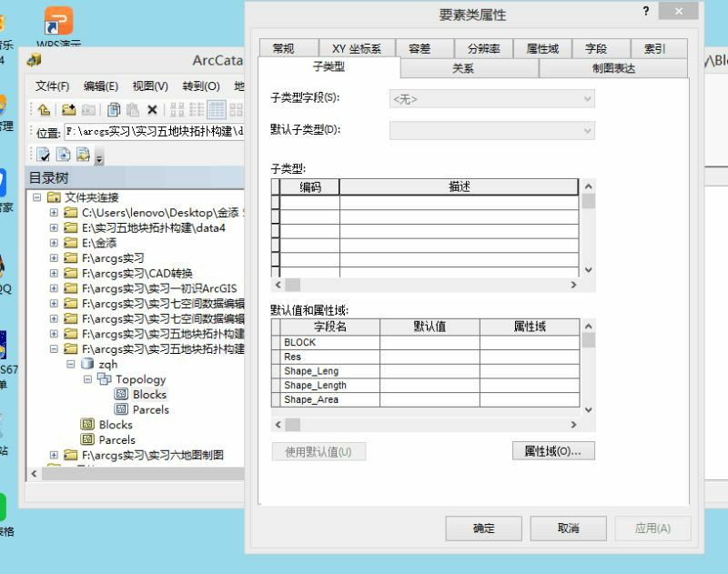Click the Import Metadata icon
Image resolution: width=728 pixels, height=574 pixels.
[x=84, y=154]
